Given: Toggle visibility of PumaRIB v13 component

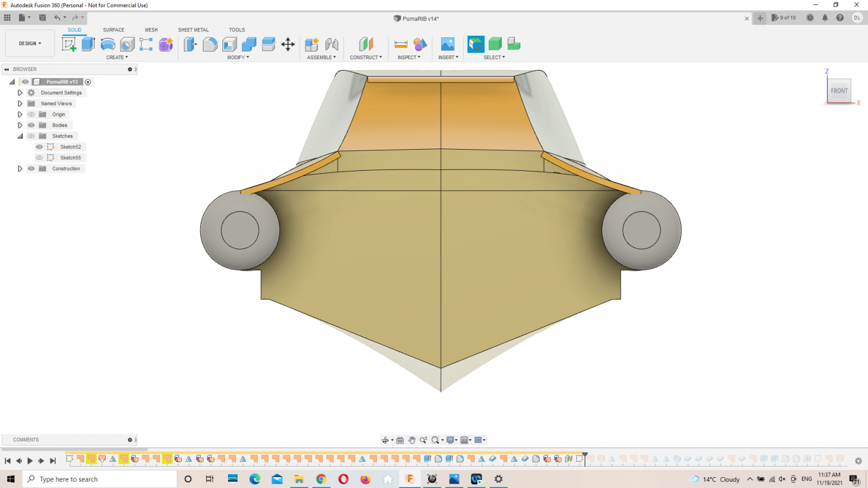Looking at the screenshot, I should 25,82.
